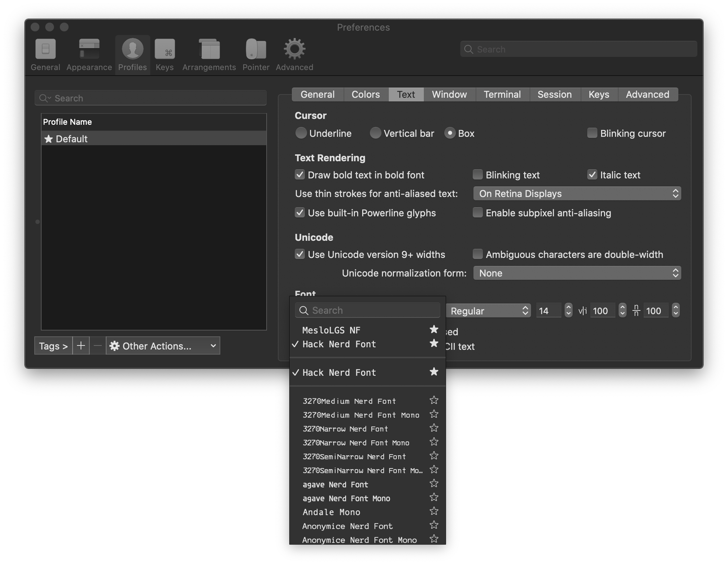Screen dimensions: 728x564
Task: Click the Profiles preferences icon
Action: click(x=132, y=53)
